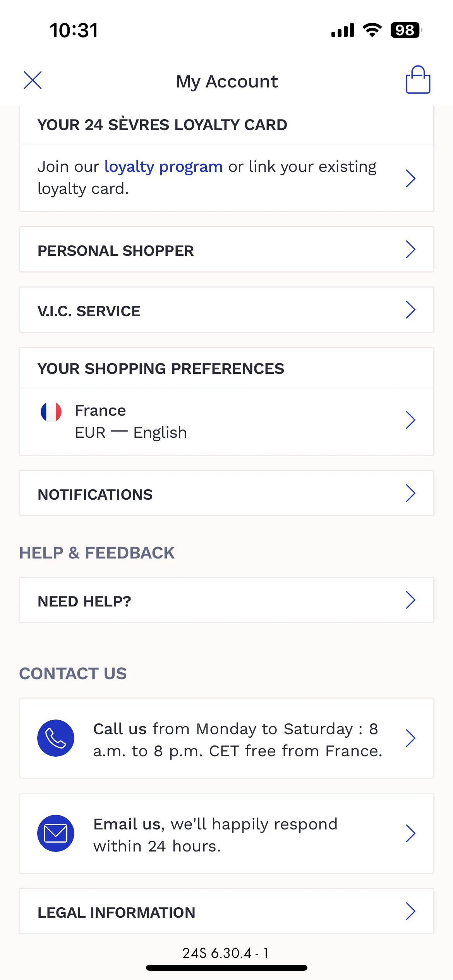Tap the France country name text

point(100,411)
